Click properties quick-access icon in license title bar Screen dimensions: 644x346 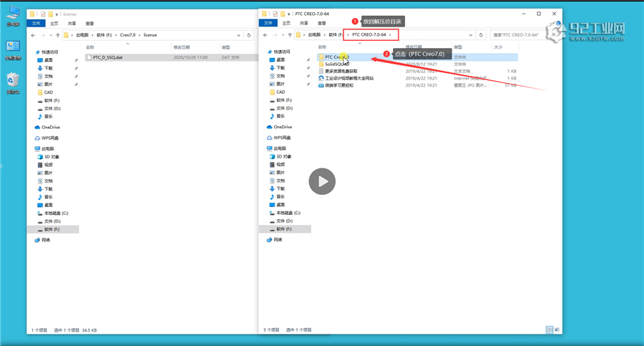point(43,14)
